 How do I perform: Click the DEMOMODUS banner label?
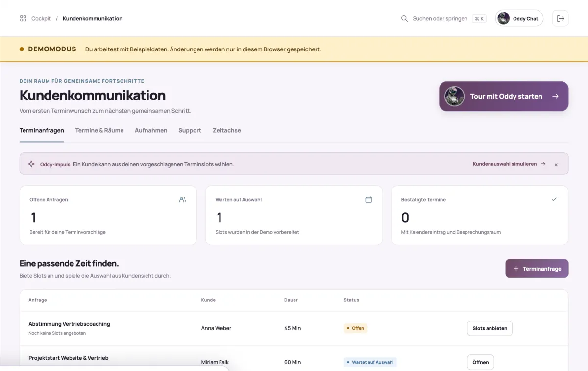pyautogui.click(x=52, y=49)
